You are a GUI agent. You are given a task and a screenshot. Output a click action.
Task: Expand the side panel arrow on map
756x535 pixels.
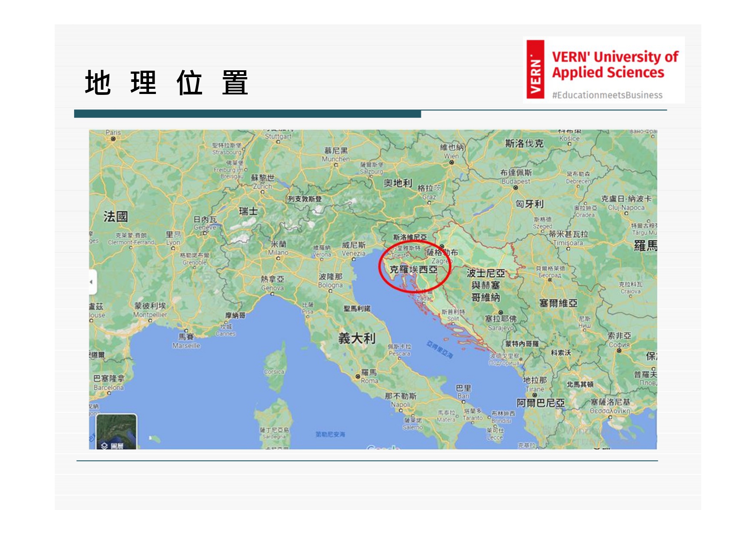92,282
